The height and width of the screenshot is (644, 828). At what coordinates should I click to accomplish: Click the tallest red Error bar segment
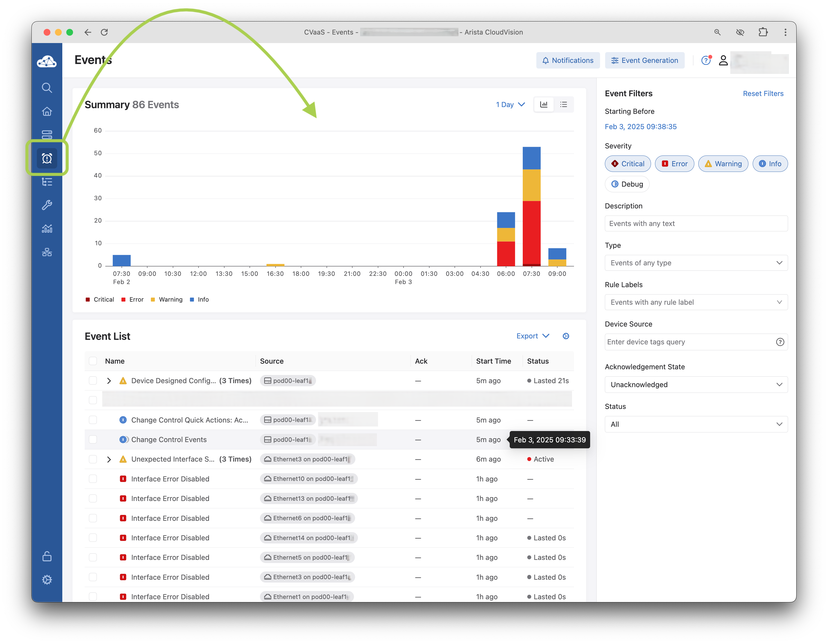pos(532,232)
